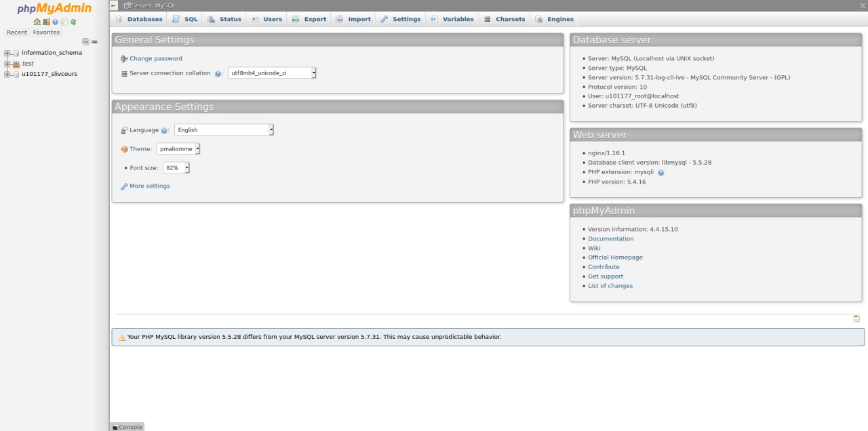
Task: Open the MySQL documentation page icon
Action: click(64, 22)
